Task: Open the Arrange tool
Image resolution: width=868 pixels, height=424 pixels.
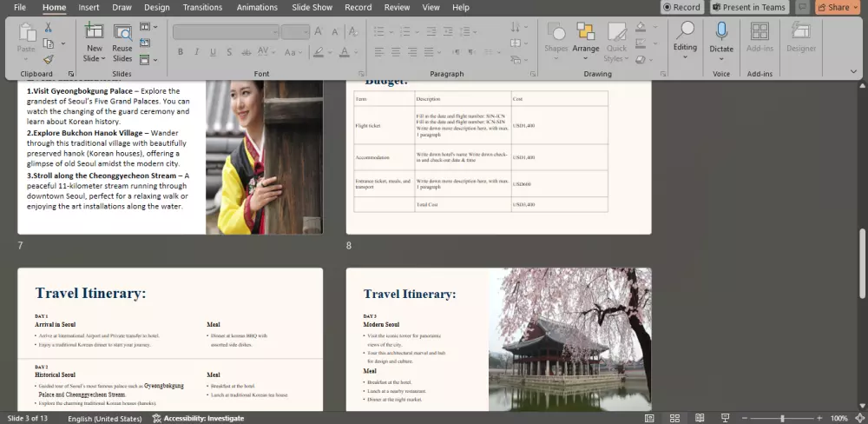Action: point(586,38)
